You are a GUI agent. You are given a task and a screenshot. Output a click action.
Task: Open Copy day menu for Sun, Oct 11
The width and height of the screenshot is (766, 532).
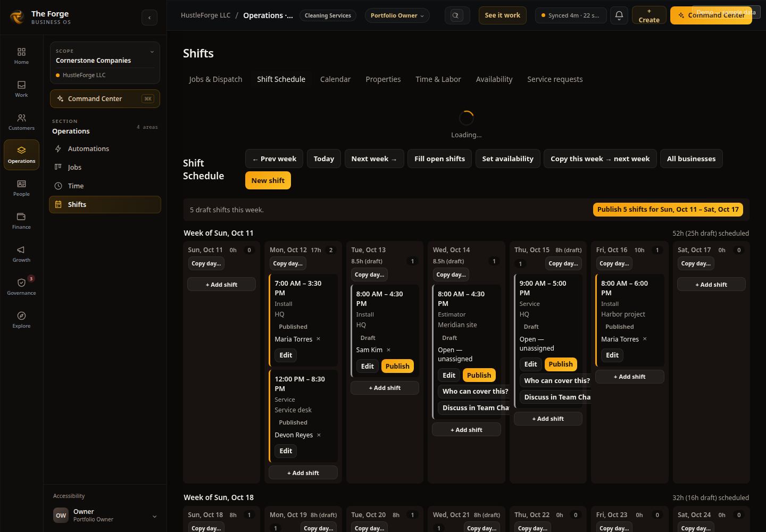point(206,264)
